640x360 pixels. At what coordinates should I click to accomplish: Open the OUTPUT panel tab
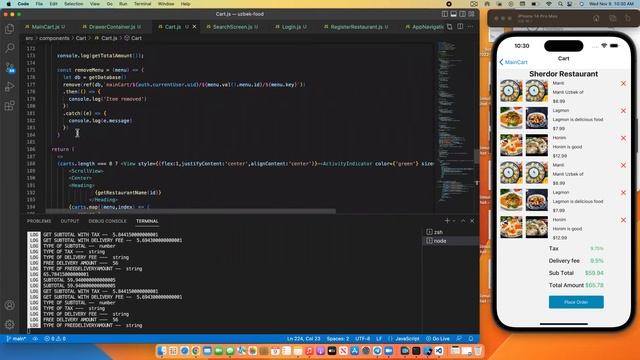[70, 221]
